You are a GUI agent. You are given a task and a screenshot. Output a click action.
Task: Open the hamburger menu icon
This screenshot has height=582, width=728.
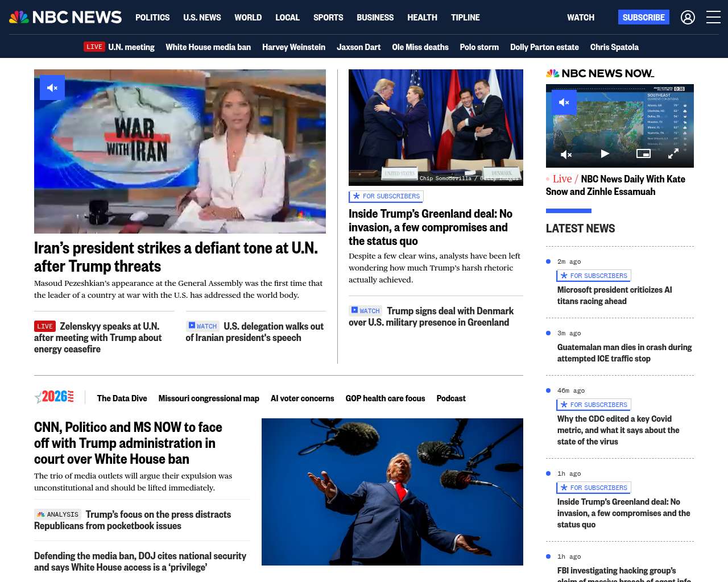point(713,17)
